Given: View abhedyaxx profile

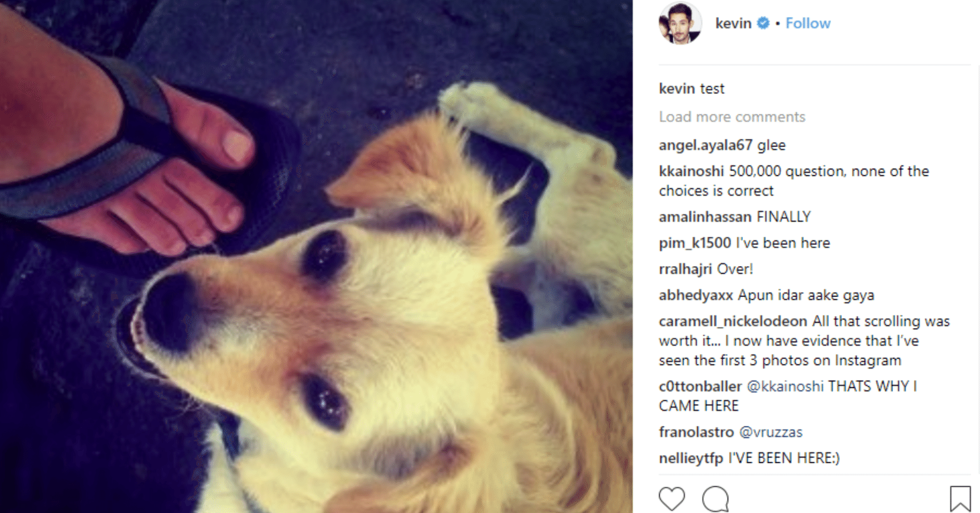Looking at the screenshot, I should pyautogui.click(x=696, y=295).
